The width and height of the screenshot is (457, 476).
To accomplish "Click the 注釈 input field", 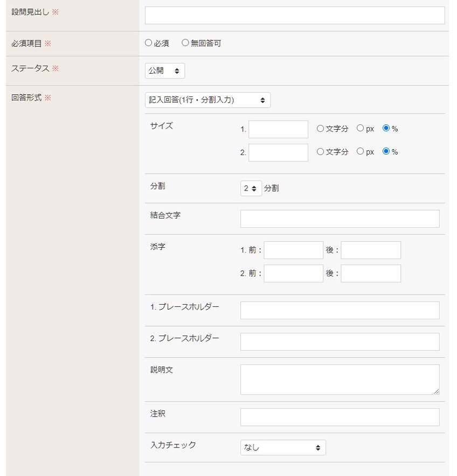I will tap(340, 417).
